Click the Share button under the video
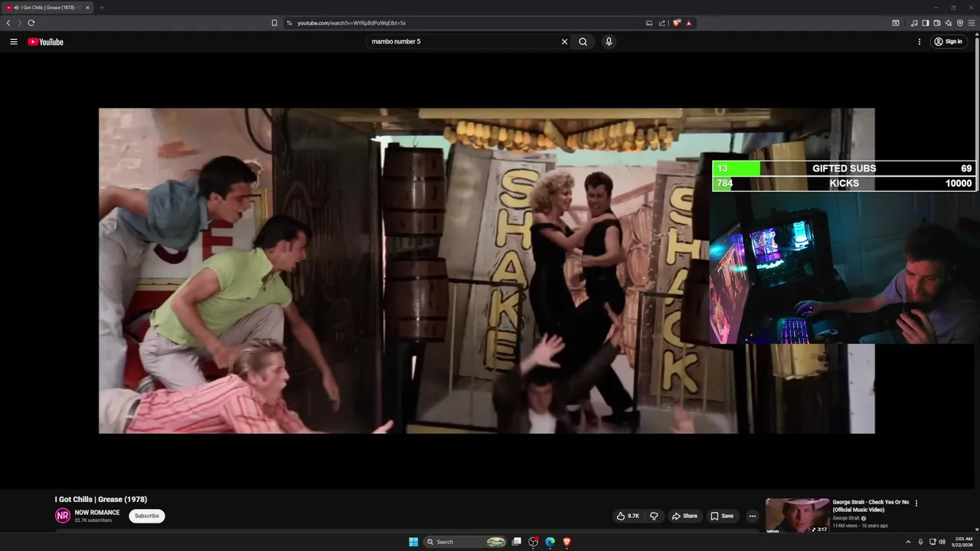The height and width of the screenshot is (551, 980). tap(684, 516)
